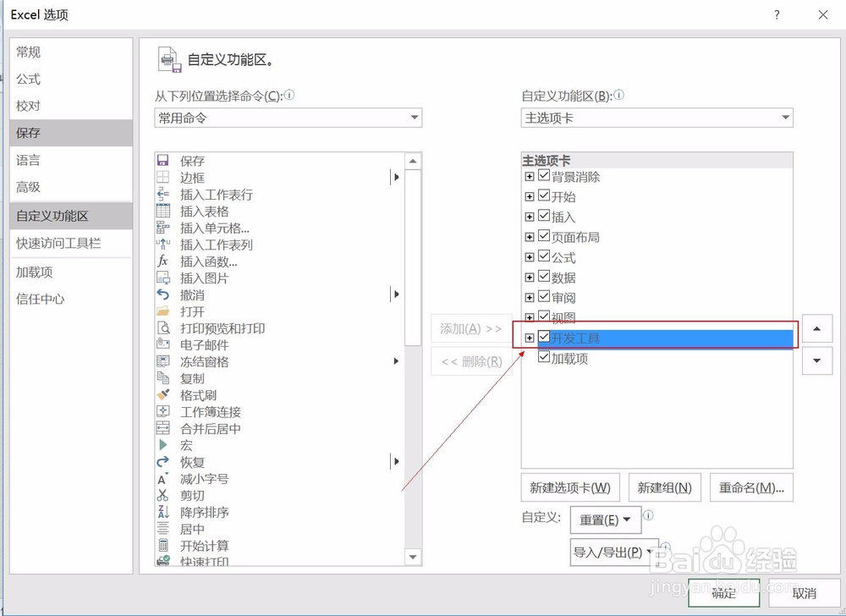Click the command list scroll-down arrow

click(413, 558)
